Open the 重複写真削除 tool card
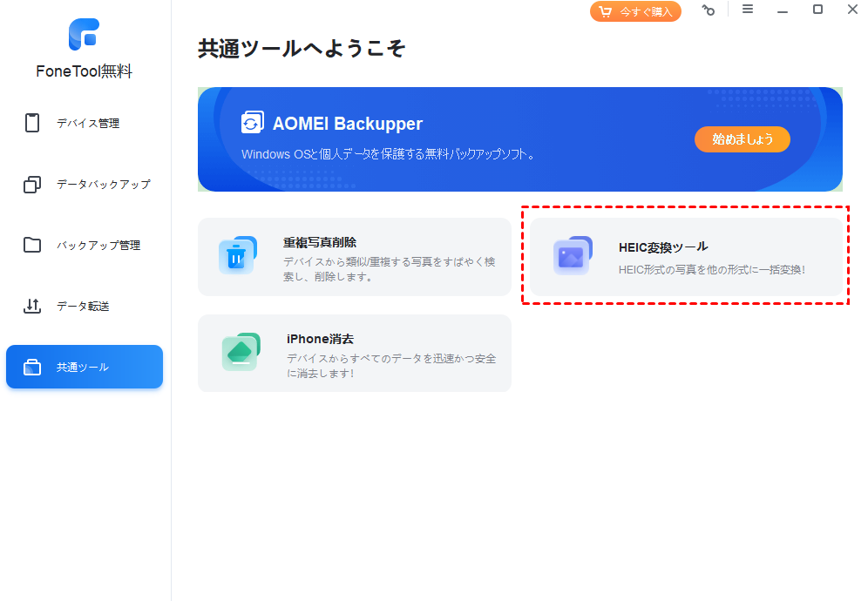Viewport: 868px width, 601px height. pos(355,257)
